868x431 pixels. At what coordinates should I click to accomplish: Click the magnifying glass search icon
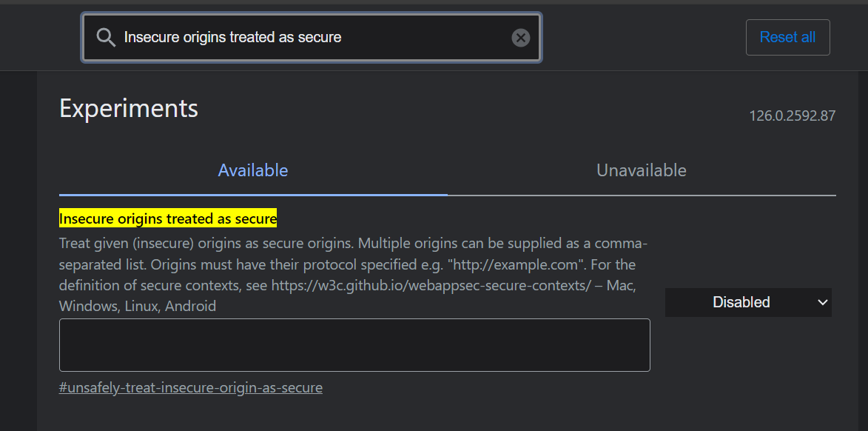click(106, 37)
